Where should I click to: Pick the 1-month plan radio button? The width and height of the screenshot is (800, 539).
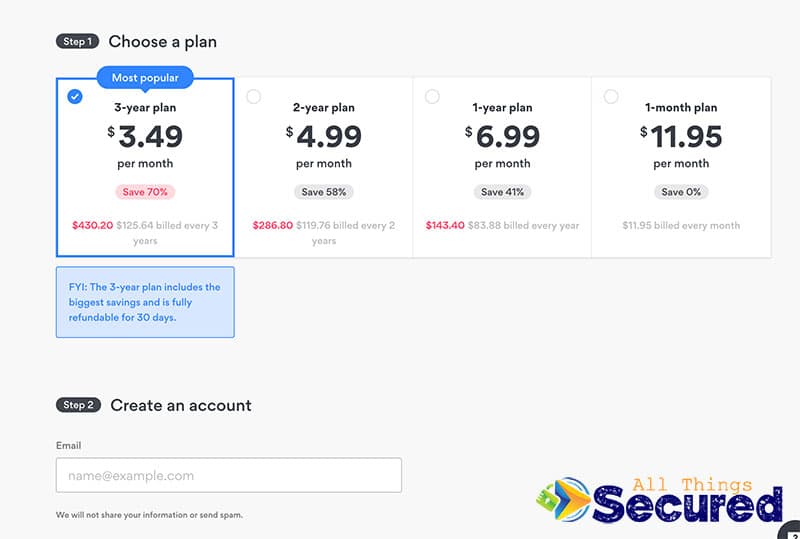pyautogui.click(x=611, y=96)
